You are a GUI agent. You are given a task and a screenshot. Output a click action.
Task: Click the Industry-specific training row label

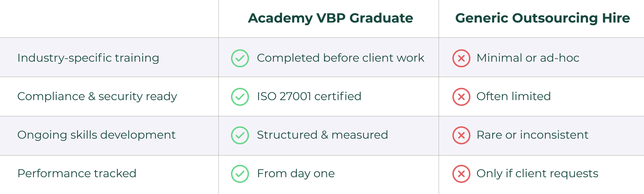(x=88, y=58)
